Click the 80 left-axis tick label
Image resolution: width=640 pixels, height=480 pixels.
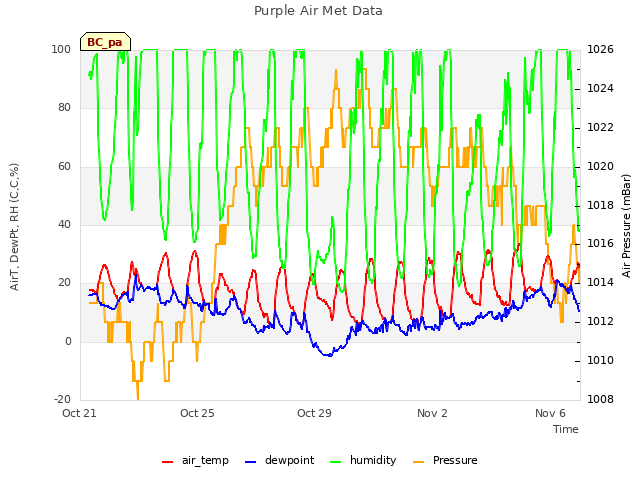coord(64,107)
